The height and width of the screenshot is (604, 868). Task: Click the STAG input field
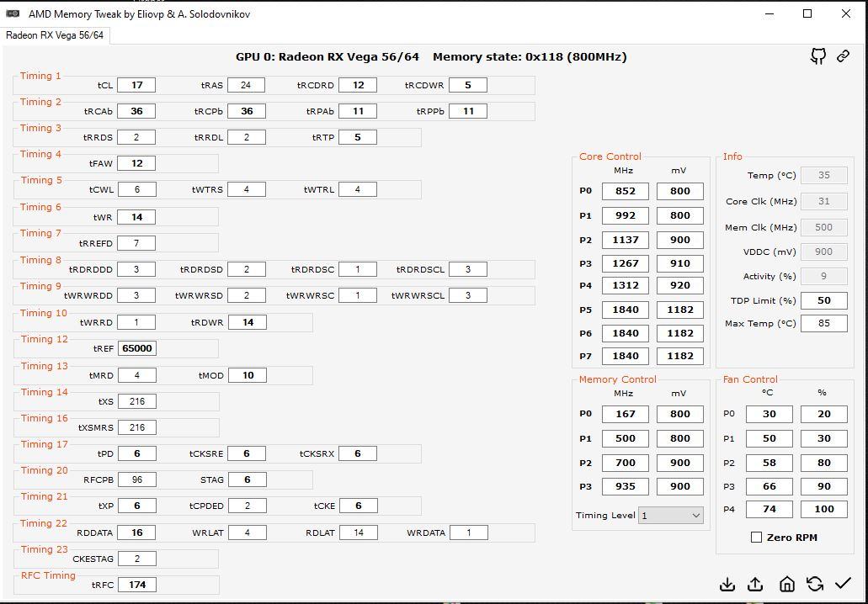click(248, 479)
